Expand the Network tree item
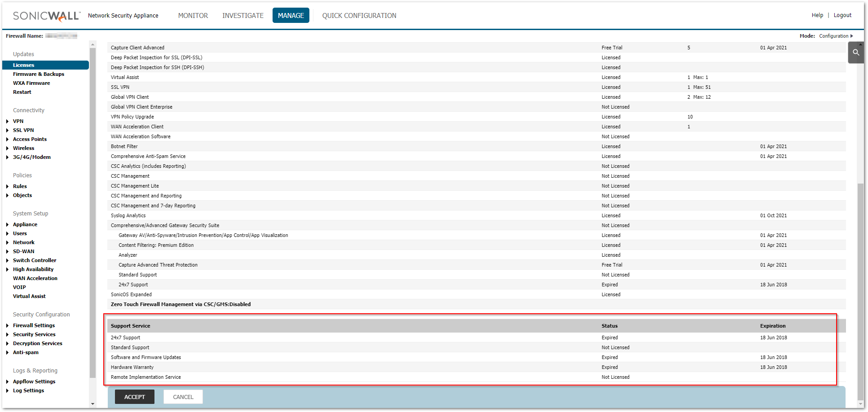Screen dimensions: 868x412 click(8, 242)
